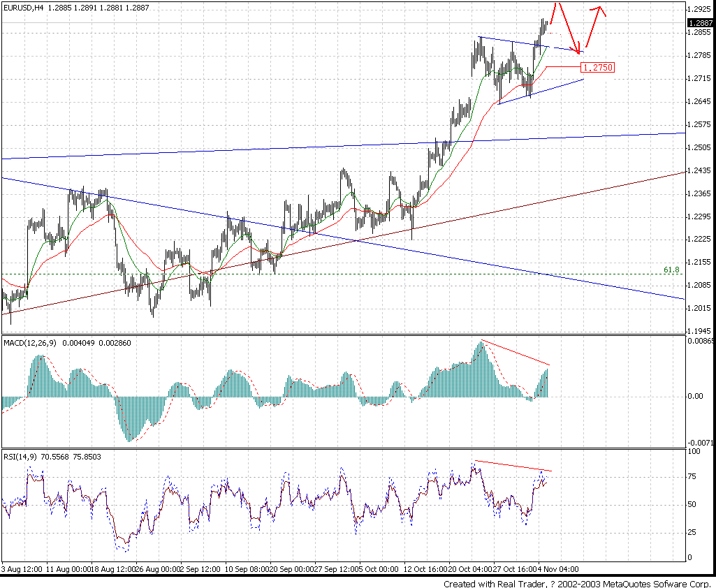Viewport: 716px width, 588px height.
Task: Select the RSI scale value 75
Action: coord(692,476)
